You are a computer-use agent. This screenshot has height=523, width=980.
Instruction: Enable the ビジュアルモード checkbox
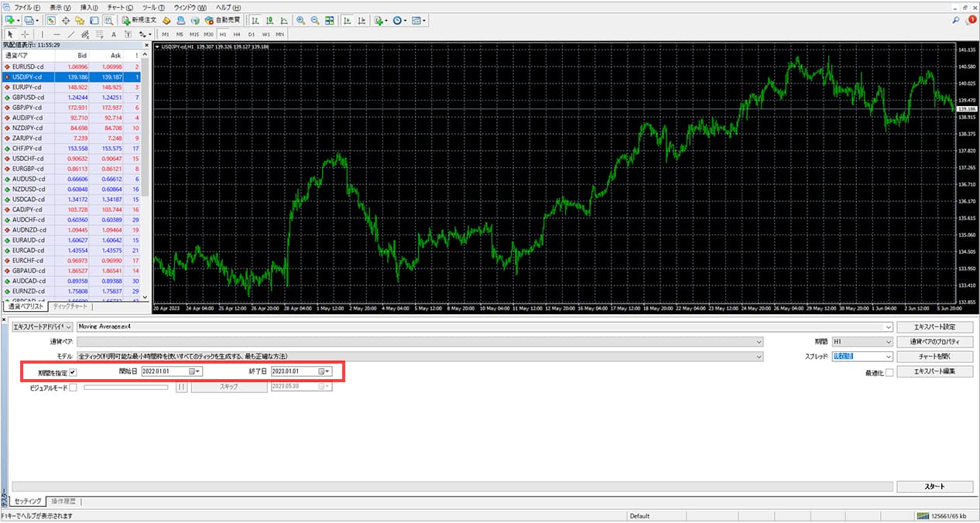[73, 387]
